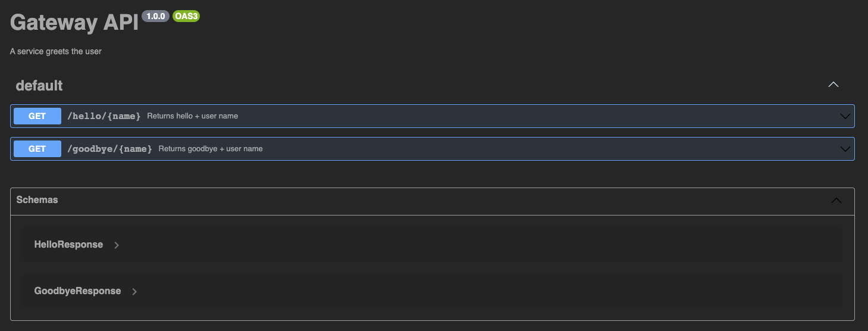Collapse the Schemas section chevron
The height and width of the screenshot is (331, 868).
[x=836, y=201]
